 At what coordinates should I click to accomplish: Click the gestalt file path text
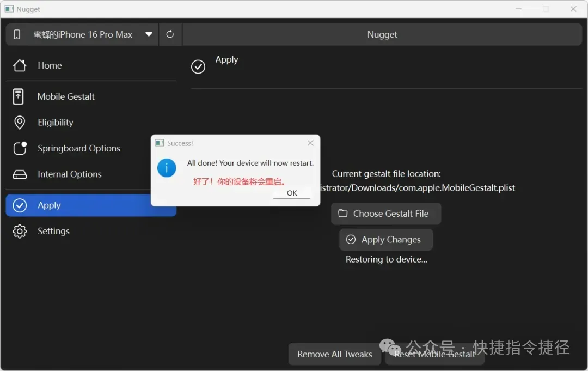418,188
